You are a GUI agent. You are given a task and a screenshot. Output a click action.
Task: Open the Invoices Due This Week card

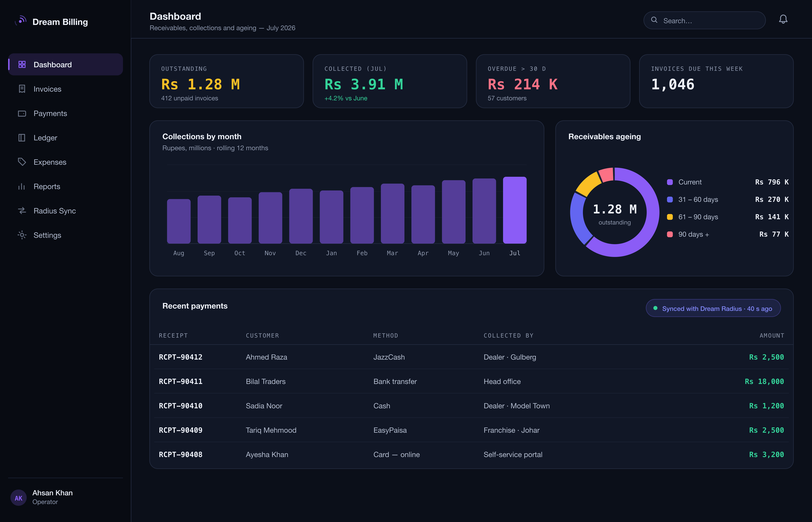(716, 81)
